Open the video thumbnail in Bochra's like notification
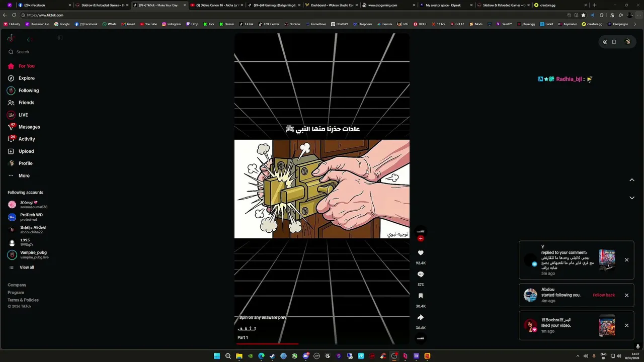Screen dimensions: 644x362 click(607, 325)
